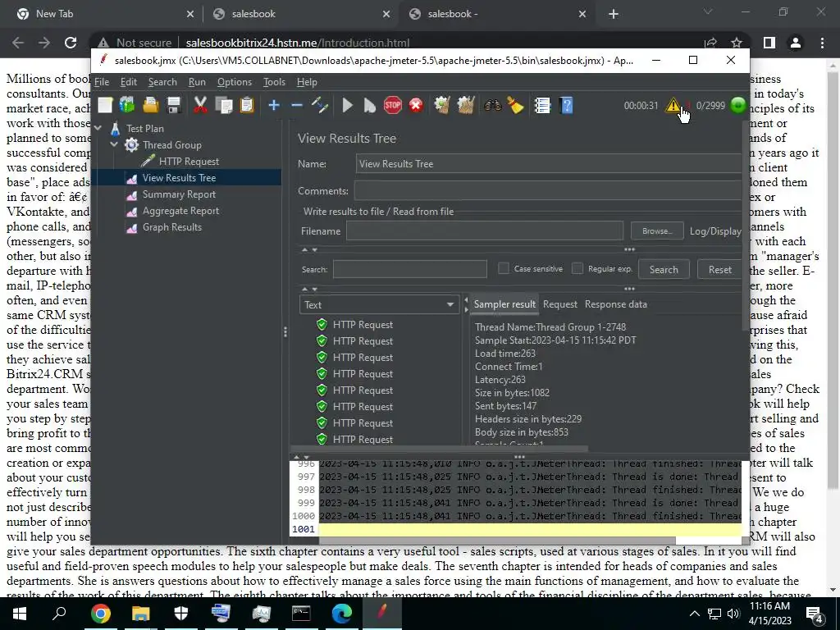The image size is (840, 630).
Task: Open File Explorer from the taskbar
Action: [x=140, y=614]
